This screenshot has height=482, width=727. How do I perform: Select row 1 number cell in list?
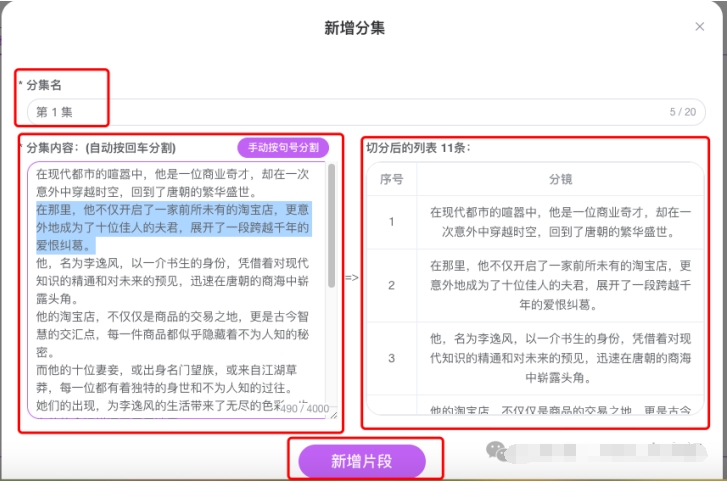tap(391, 222)
